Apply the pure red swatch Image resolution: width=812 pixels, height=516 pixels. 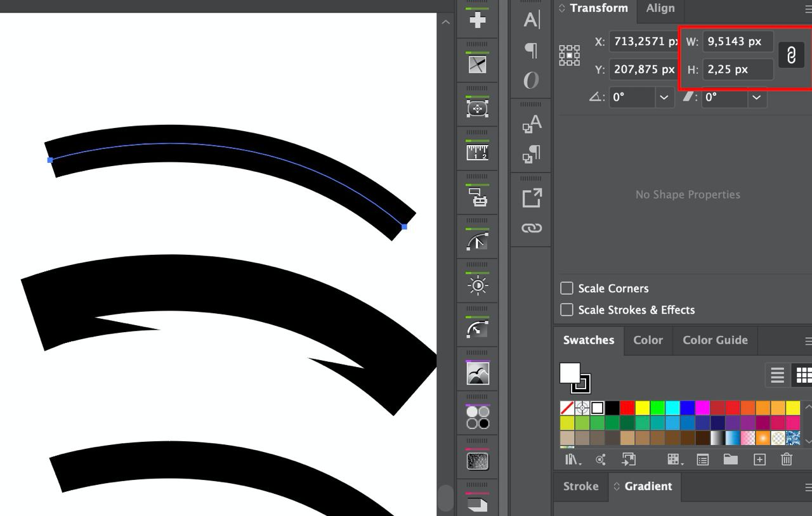[x=627, y=408]
